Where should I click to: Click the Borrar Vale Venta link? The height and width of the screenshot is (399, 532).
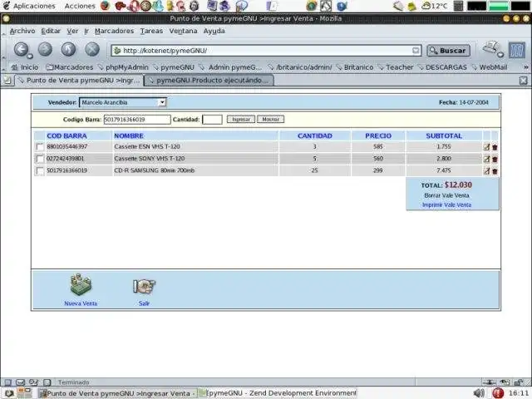pos(446,195)
